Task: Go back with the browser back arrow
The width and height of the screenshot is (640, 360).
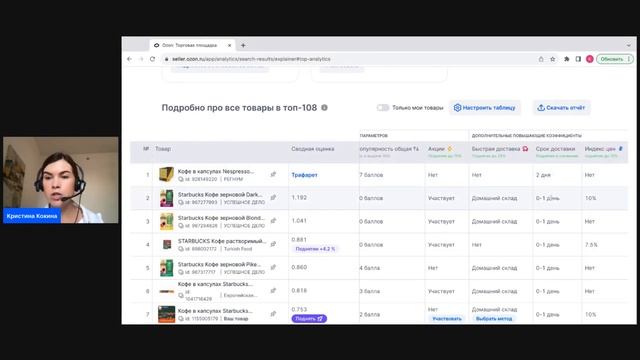Action: point(129,59)
